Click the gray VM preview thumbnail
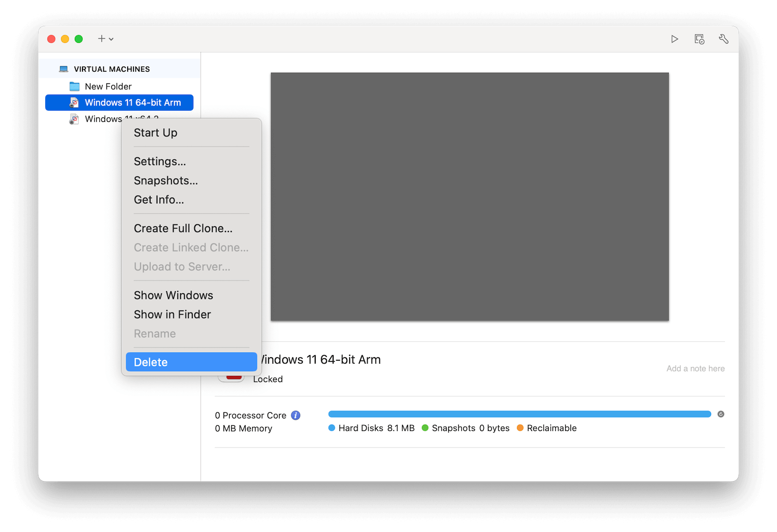This screenshot has width=777, height=532. pos(470,197)
